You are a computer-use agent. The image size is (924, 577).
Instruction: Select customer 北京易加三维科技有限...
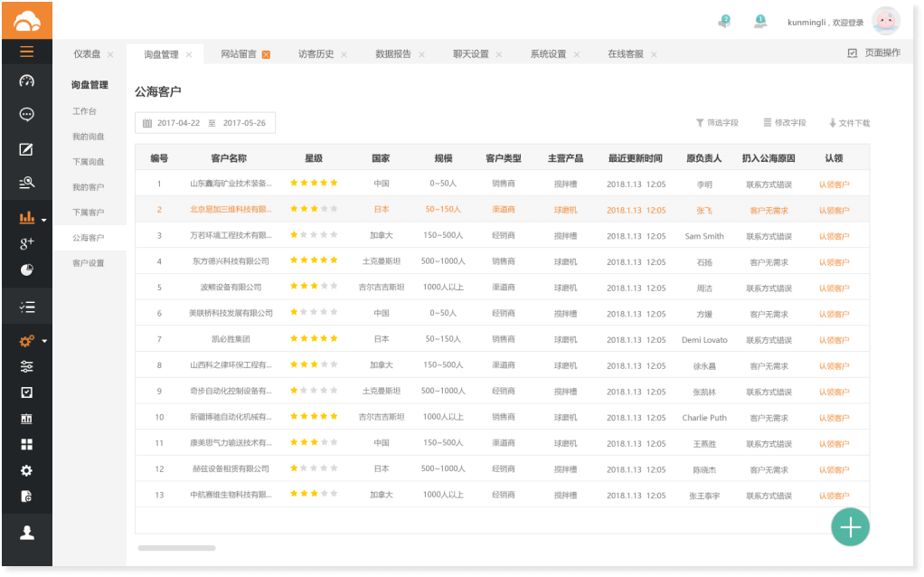[x=231, y=209]
